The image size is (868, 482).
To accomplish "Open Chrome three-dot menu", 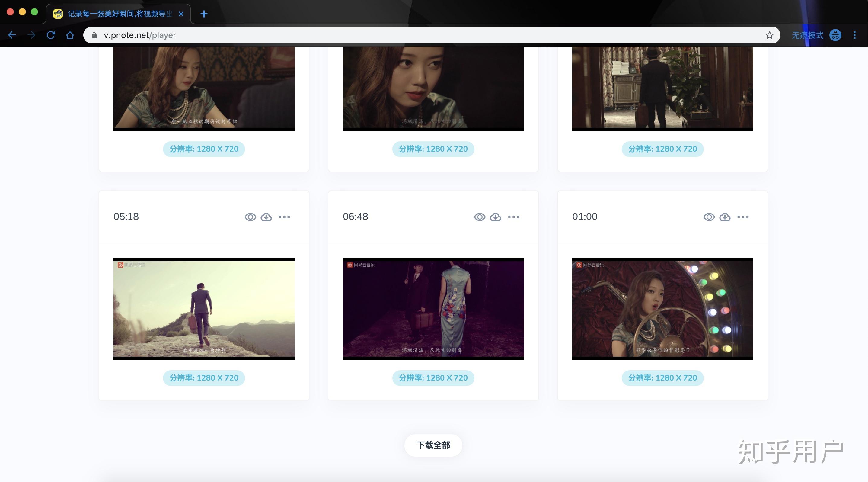I will pyautogui.click(x=854, y=35).
